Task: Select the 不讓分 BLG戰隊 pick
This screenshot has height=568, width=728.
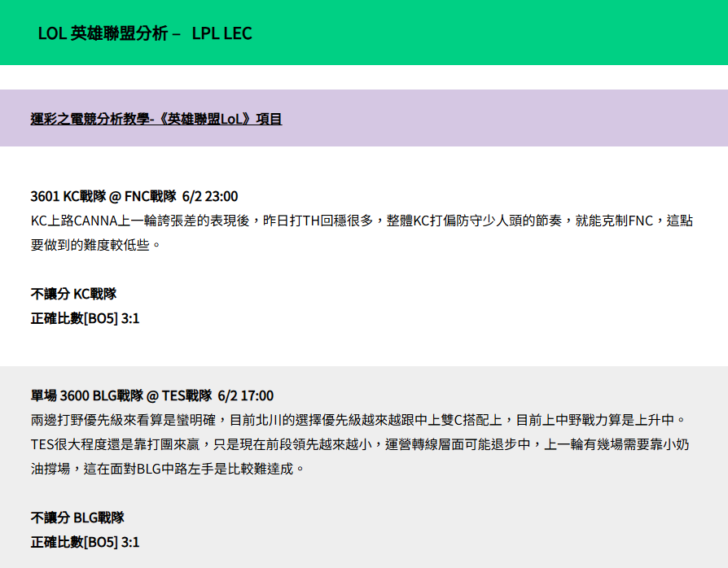Action: [x=77, y=518]
